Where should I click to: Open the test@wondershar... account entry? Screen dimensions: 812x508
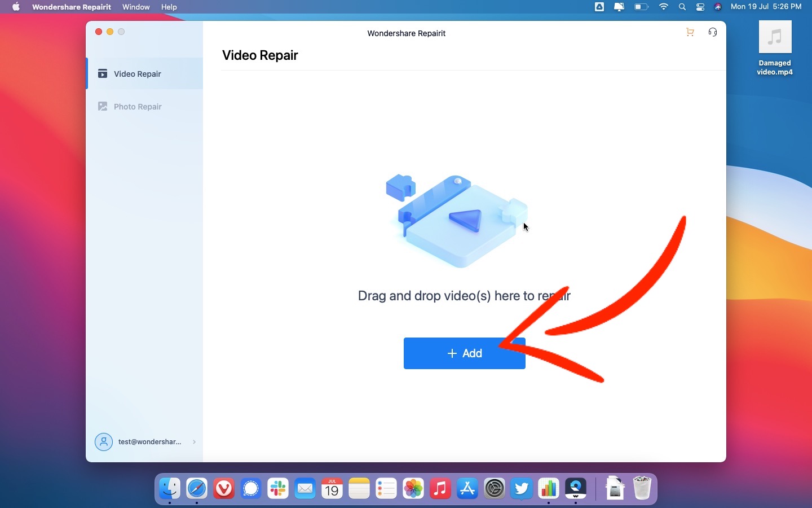point(145,442)
